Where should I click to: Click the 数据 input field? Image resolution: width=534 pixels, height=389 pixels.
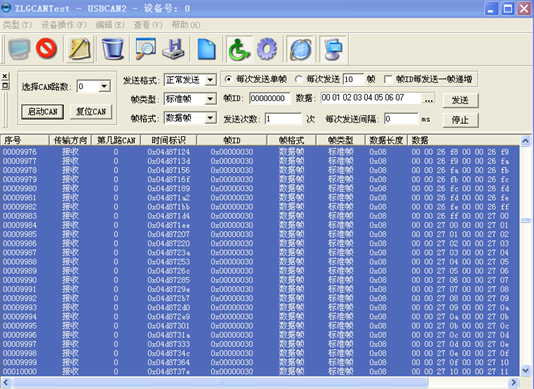[371, 98]
